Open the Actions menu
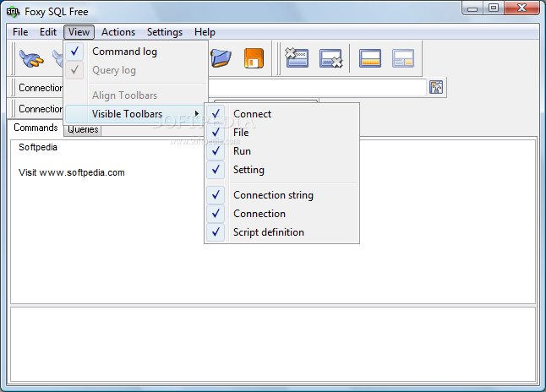 click(118, 32)
